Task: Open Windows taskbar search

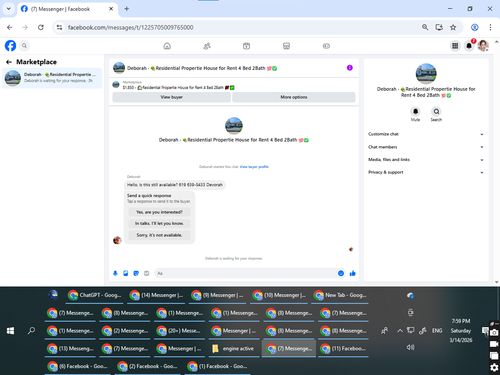Action: tap(31, 331)
